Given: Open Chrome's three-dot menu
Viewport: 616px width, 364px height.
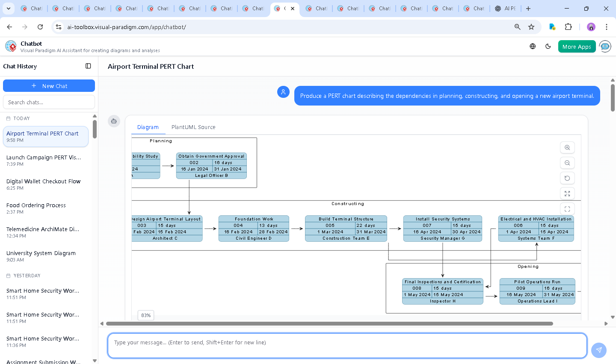Looking at the screenshot, I should point(606,27).
